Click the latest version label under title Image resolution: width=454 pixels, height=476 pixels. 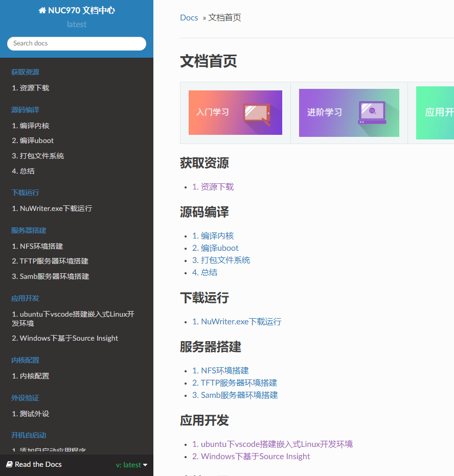click(x=77, y=25)
